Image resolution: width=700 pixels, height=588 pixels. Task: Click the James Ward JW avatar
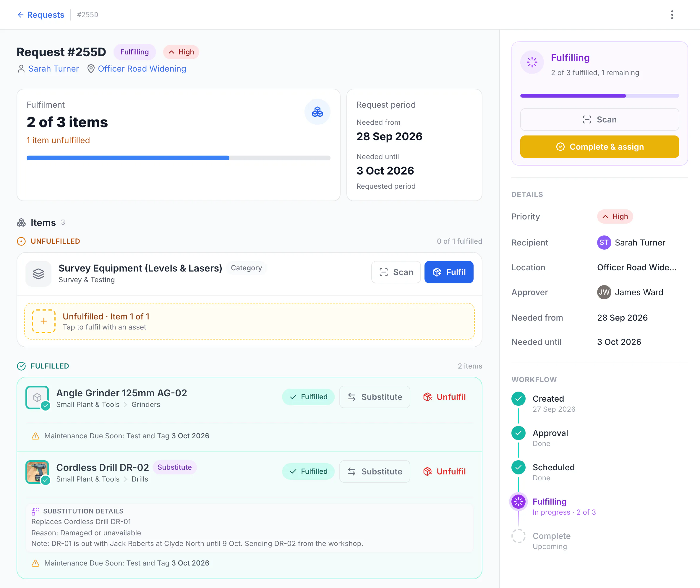[604, 292]
